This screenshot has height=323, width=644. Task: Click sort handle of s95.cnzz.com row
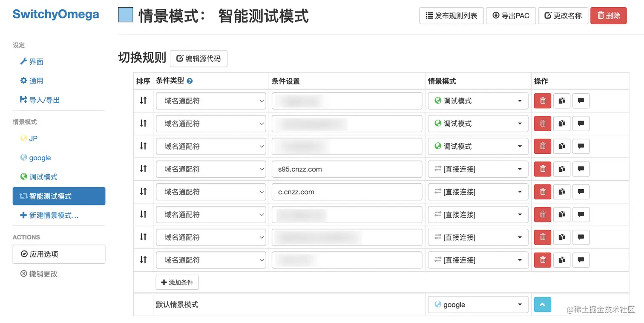tap(143, 169)
